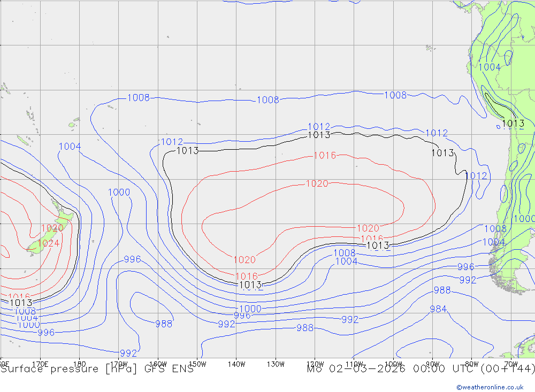Image resolution: width=535 pixels, height=392 pixels.
Task: Click the 1004 label over northern South America
Action: coord(490,67)
